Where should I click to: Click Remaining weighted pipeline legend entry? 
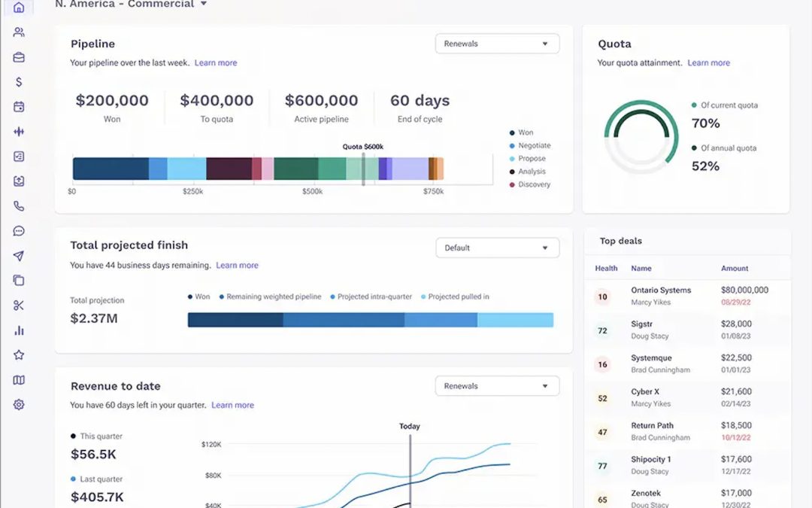coord(271,297)
